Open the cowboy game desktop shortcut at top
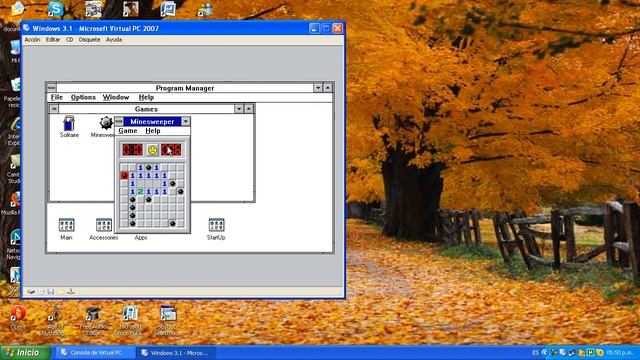 [131, 9]
